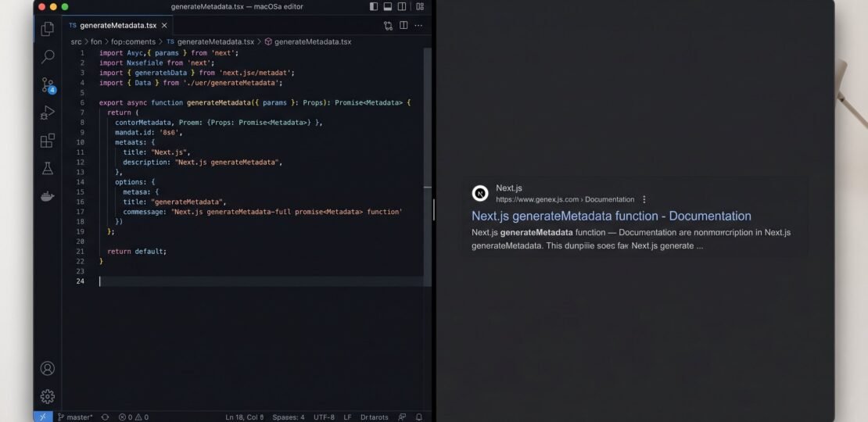The image size is (868, 422).
Task: Click the title: "generateMetadata" line 16
Action: click(174, 202)
